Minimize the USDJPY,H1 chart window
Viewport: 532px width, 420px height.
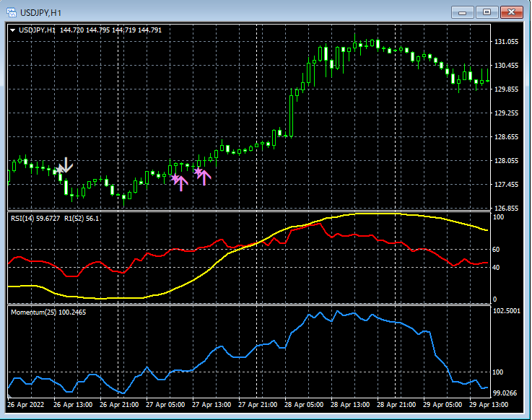462,12
